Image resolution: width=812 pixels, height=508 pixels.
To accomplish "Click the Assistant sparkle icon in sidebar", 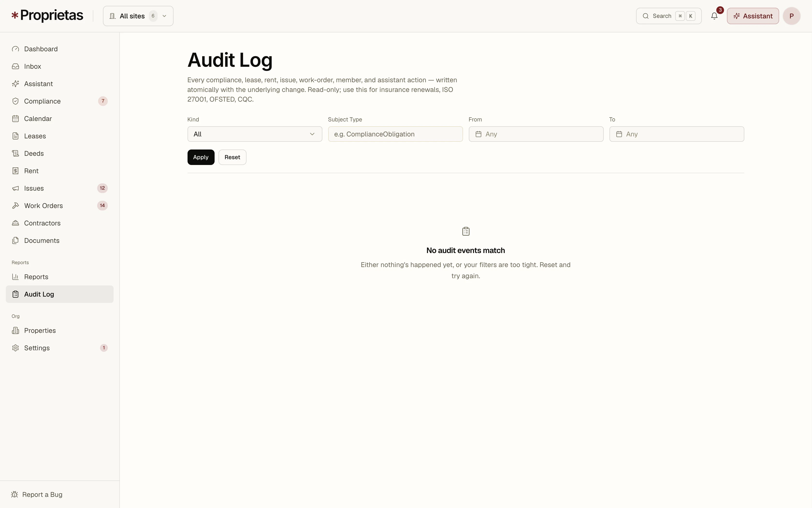I will click(15, 84).
